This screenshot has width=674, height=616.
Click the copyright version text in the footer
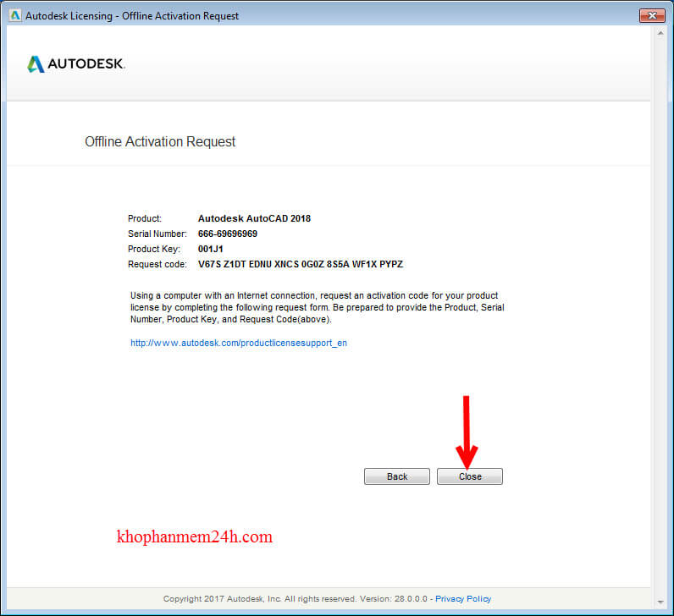296,598
